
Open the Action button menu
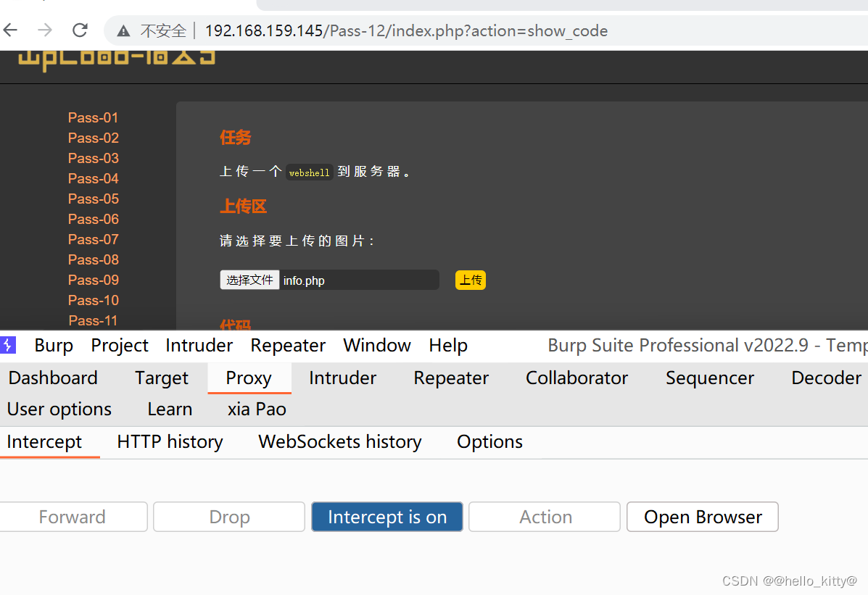pyautogui.click(x=545, y=517)
